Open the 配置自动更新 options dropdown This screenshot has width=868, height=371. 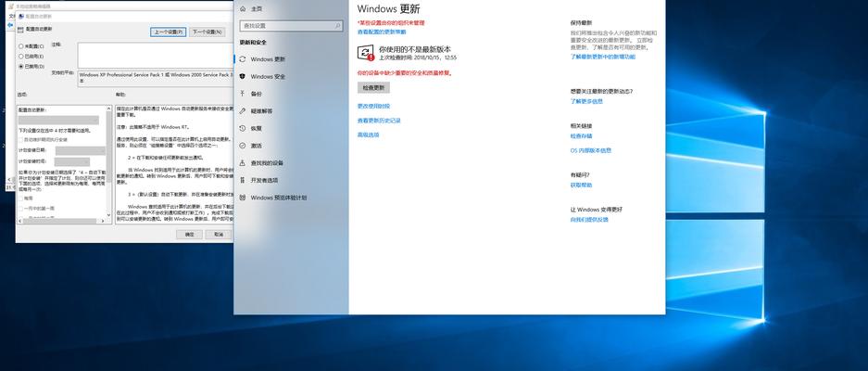(58, 120)
